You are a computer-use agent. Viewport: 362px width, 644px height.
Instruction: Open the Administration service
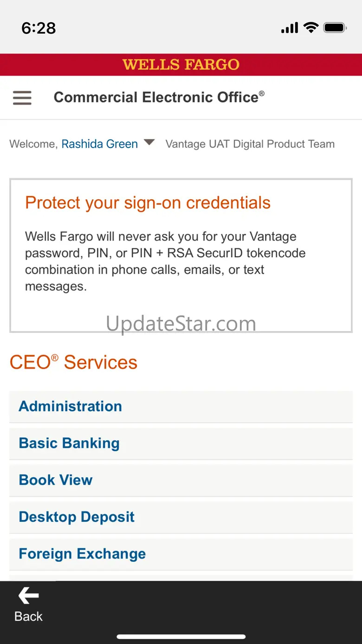point(70,406)
